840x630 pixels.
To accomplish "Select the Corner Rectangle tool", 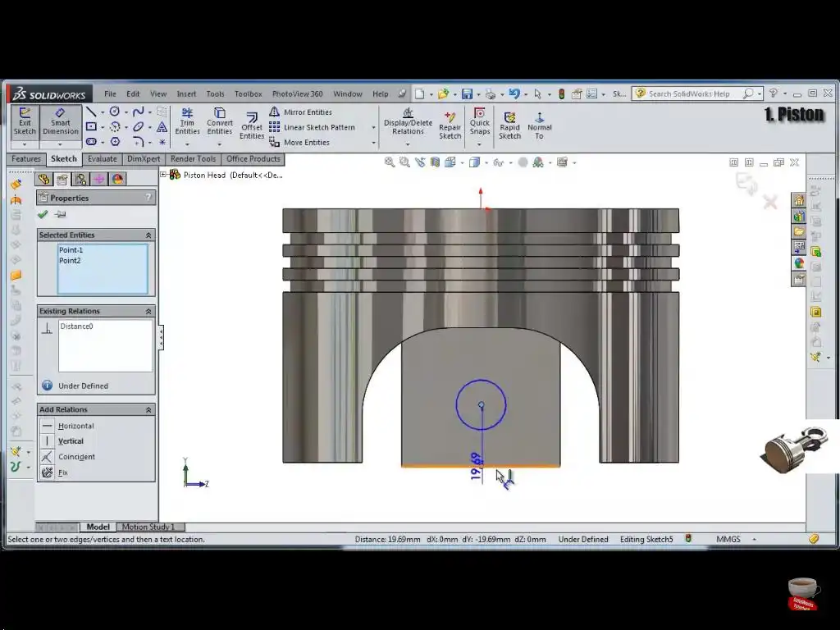I will [92, 127].
